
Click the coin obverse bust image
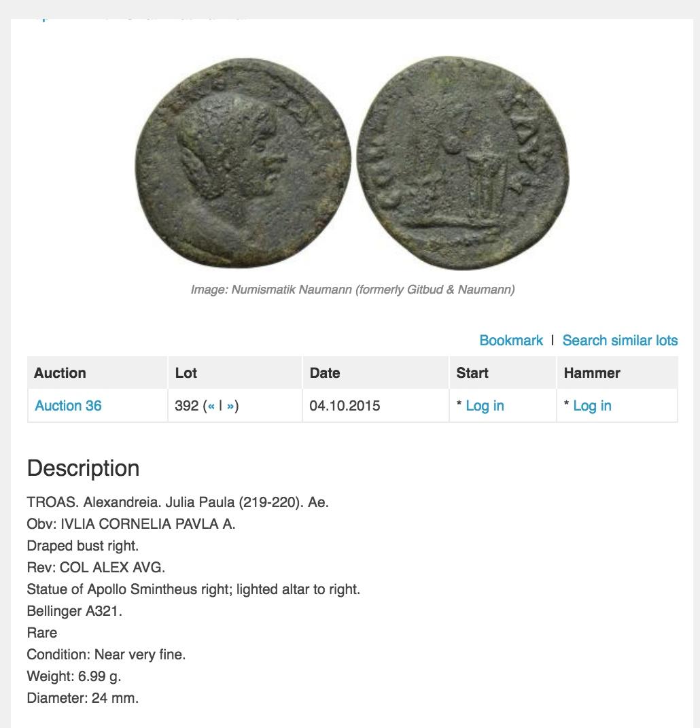[x=243, y=163]
